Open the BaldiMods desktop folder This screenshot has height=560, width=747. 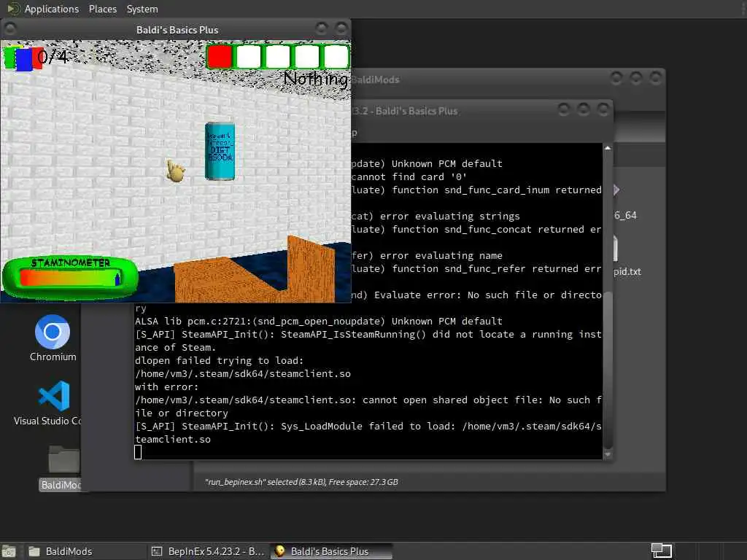click(x=61, y=468)
